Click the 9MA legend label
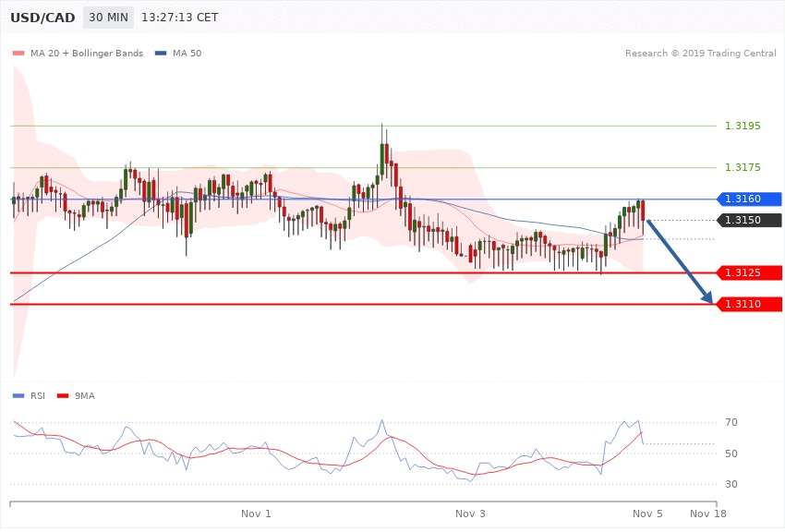 click(x=85, y=396)
